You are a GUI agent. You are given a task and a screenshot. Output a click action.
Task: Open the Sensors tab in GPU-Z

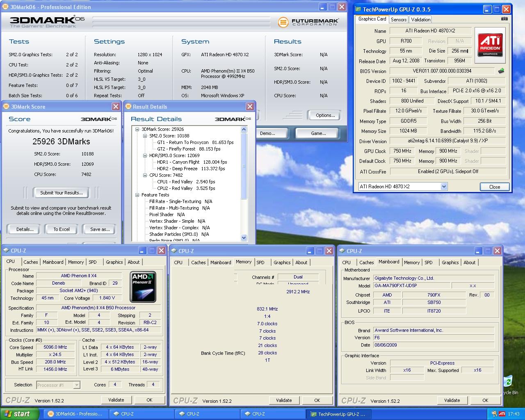click(x=399, y=19)
